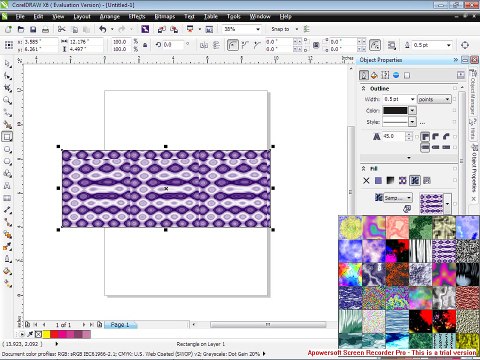Click the Import icon in toolbar
Screen dimensions: 480x360
pos(162,29)
